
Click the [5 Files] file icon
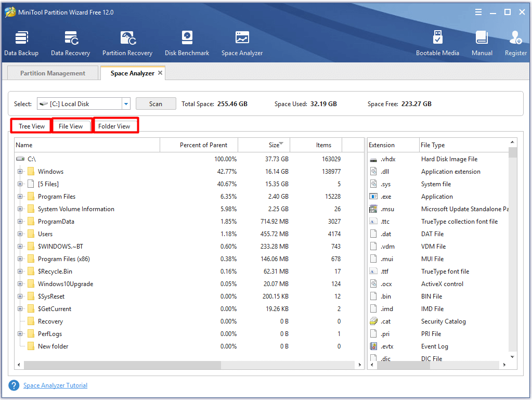(31, 184)
